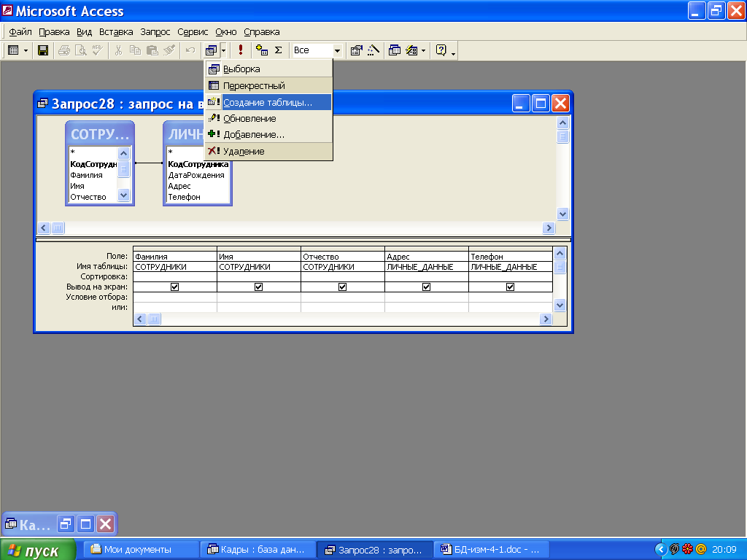Save the query with the floppy icon

(x=43, y=50)
